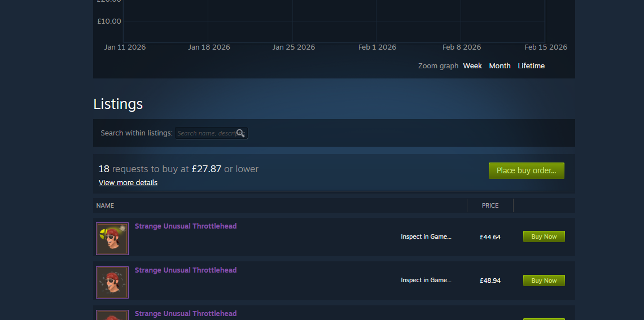Viewport: 644px width, 320px height.
Task: Open View more details link
Action: coord(128,182)
